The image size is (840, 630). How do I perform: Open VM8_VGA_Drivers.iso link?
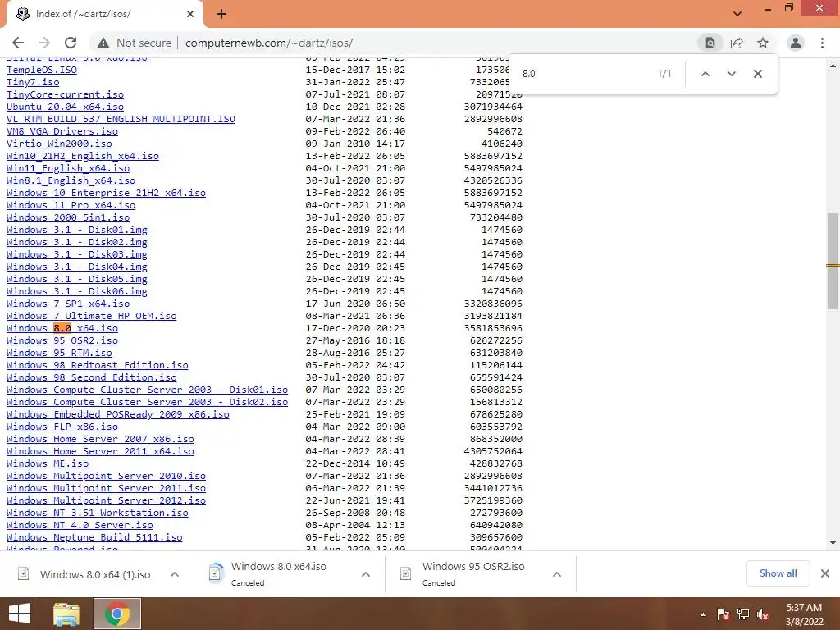click(62, 131)
